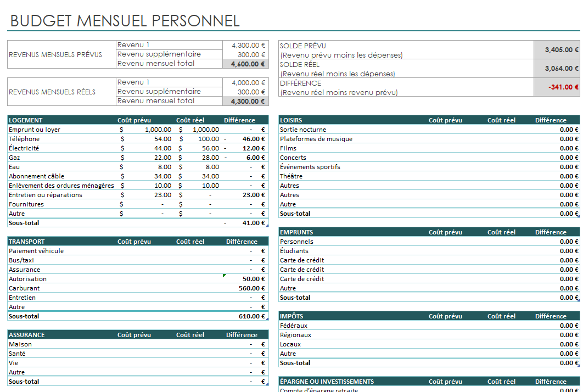Image resolution: width=583 pixels, height=392 pixels.
Task: Select the Abonnement câble row label
Action: (36, 176)
